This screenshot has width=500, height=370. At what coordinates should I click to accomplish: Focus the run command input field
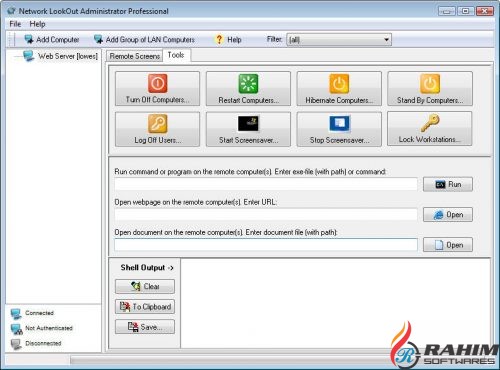(266, 184)
